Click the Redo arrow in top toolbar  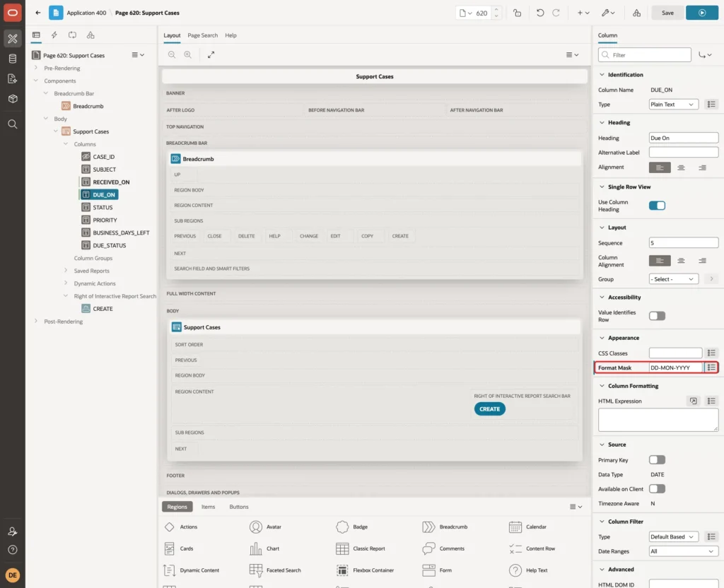(556, 13)
